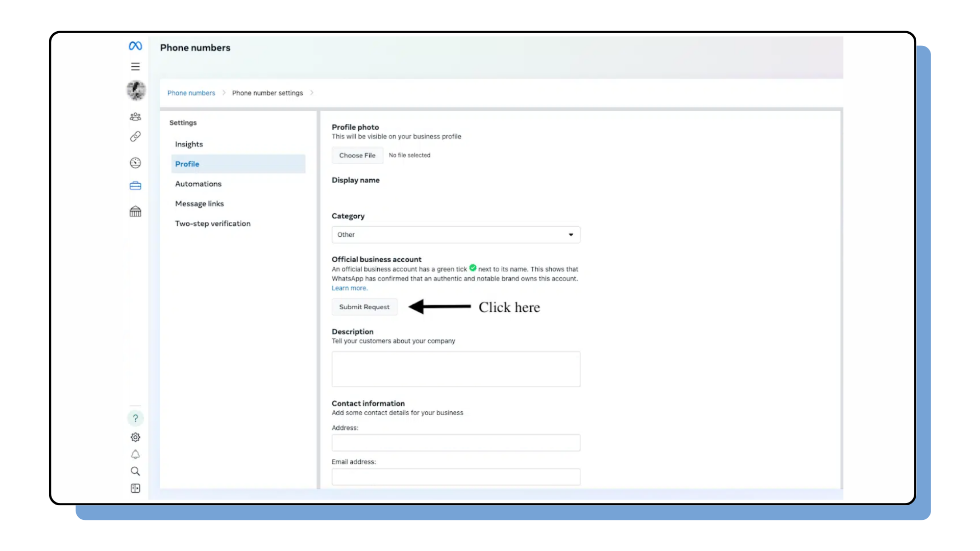Click the Meta logo icon in sidebar

coord(135,45)
